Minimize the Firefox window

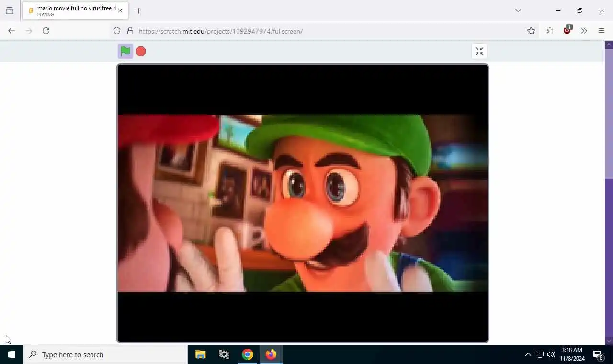coord(558,11)
